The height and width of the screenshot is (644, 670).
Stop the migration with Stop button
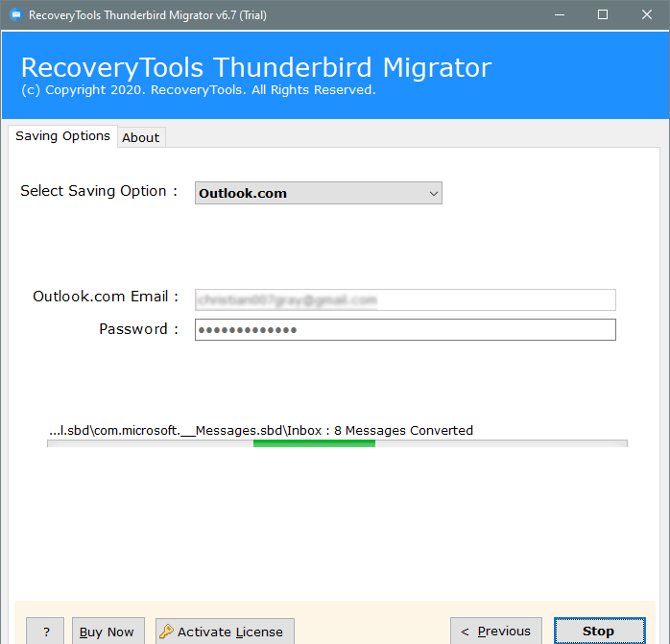click(x=600, y=632)
